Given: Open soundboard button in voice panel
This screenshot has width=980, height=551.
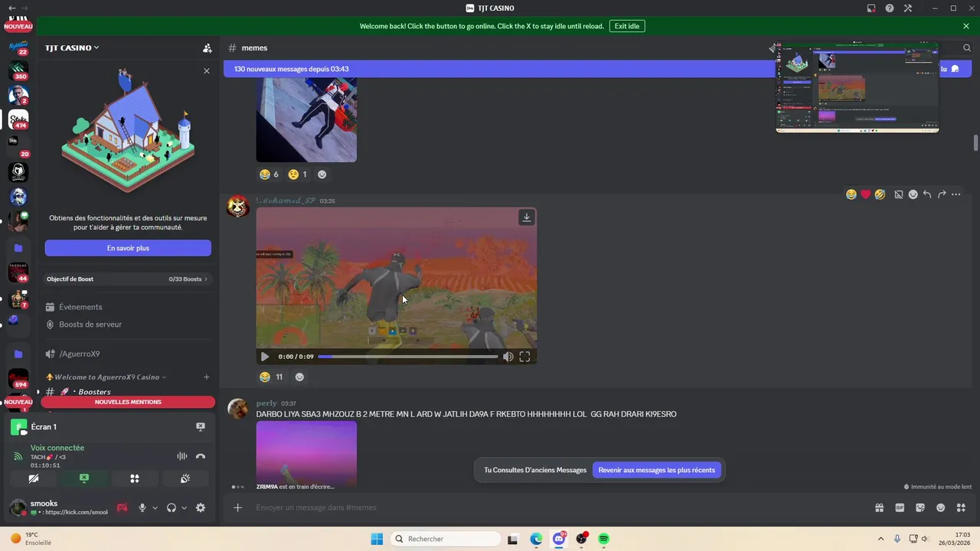Looking at the screenshot, I should [185, 478].
